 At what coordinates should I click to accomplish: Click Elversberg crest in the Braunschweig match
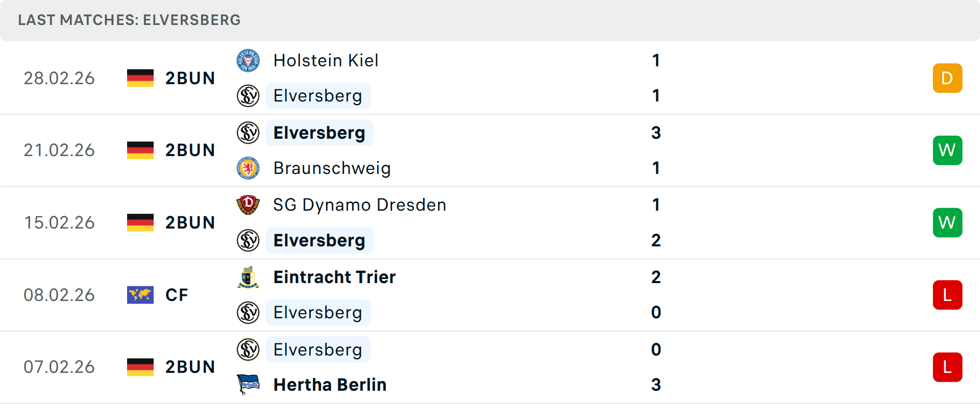[248, 133]
